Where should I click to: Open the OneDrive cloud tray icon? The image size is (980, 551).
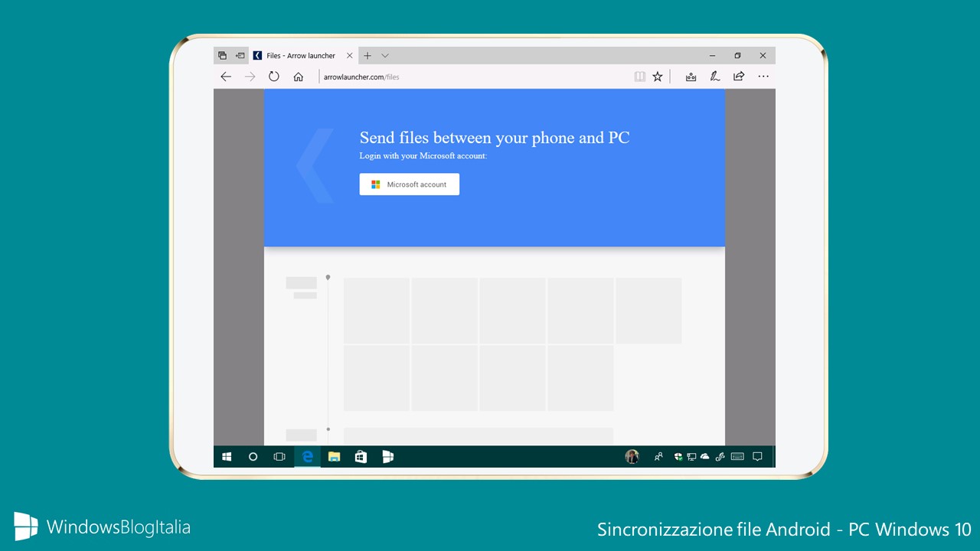tap(705, 457)
